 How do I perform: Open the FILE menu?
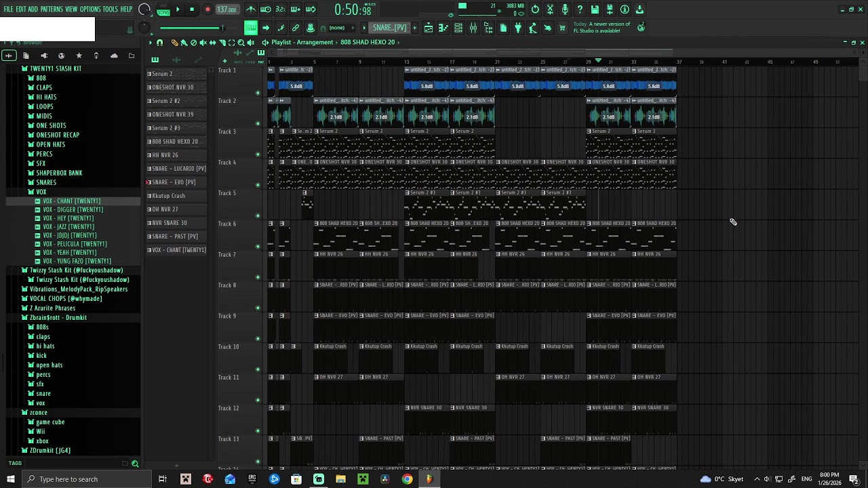8,9
